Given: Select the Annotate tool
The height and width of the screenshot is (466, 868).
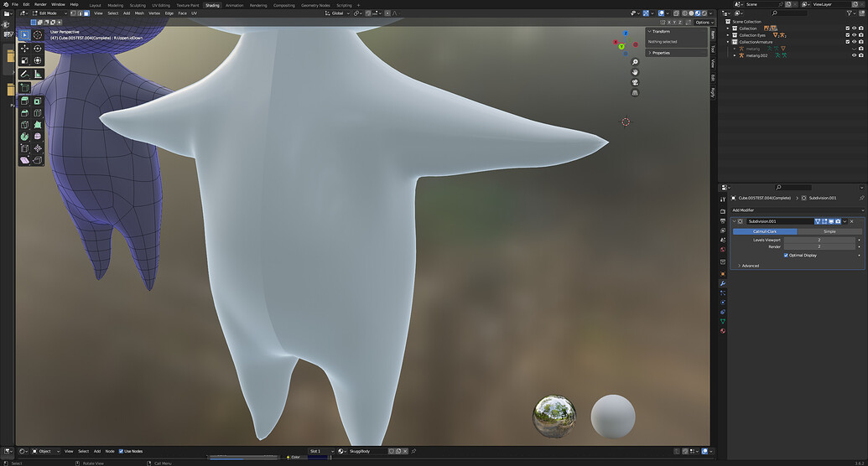Looking at the screenshot, I should 24,74.
